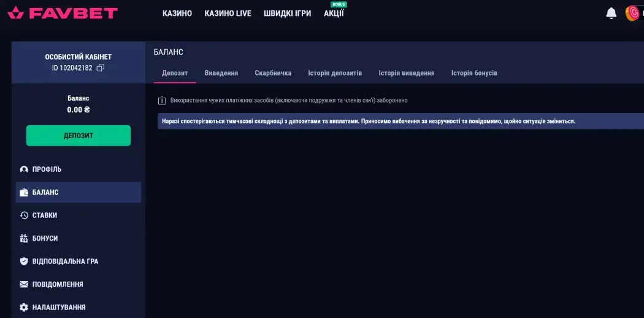644x318 pixels.
Task: Click the foreign payment methods warning text
Action: point(289,100)
